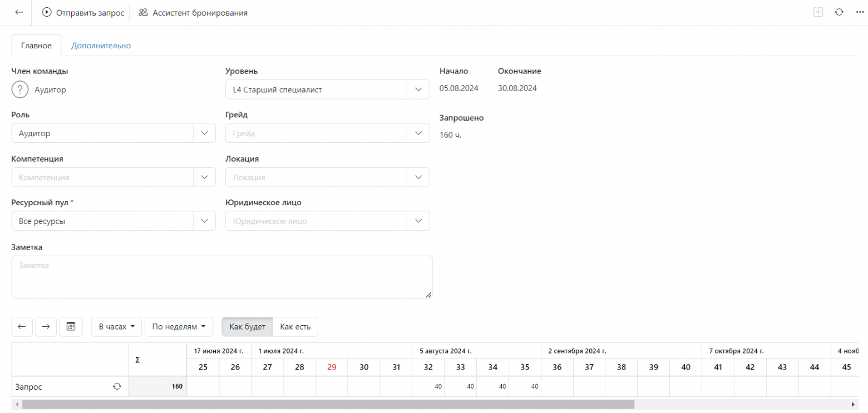This screenshot has height=413, width=868.
Task: Open the В часах units dropdown
Action: point(116,327)
